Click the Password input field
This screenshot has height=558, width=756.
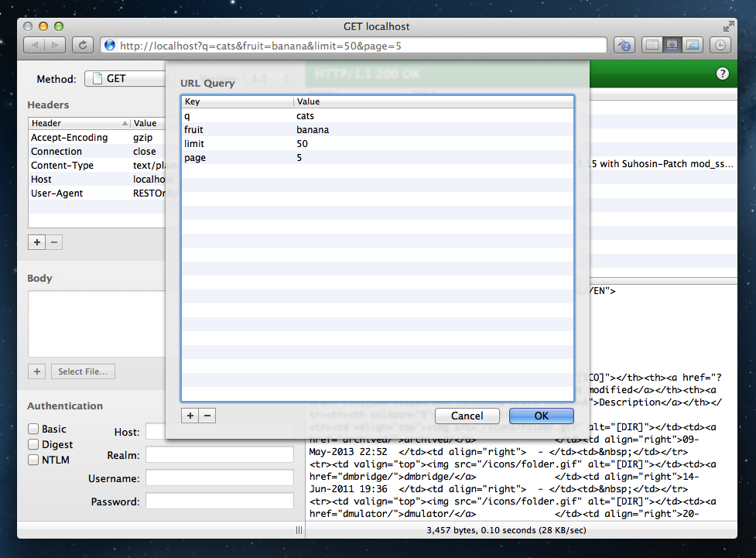[220, 501]
